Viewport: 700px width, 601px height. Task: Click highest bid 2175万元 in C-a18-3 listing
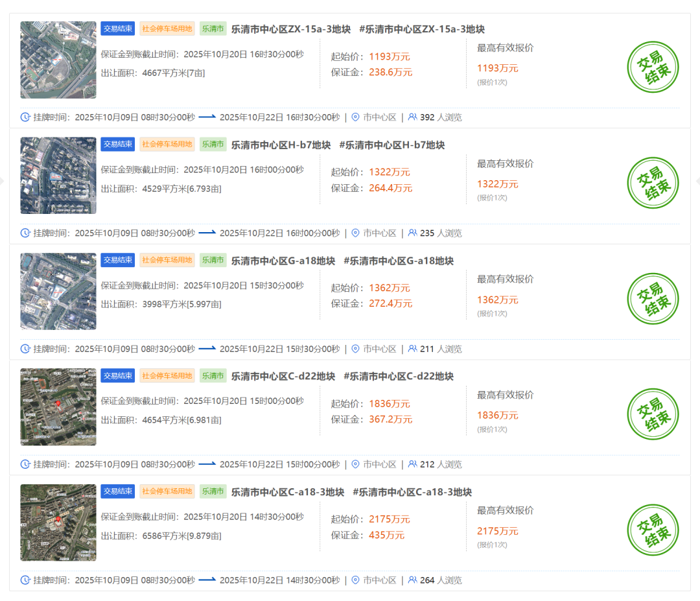tap(497, 531)
